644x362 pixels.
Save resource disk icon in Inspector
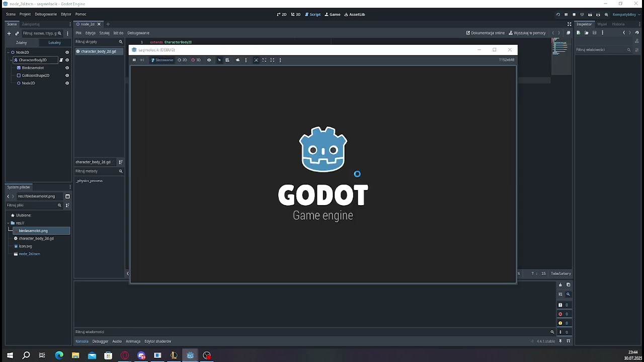594,33
